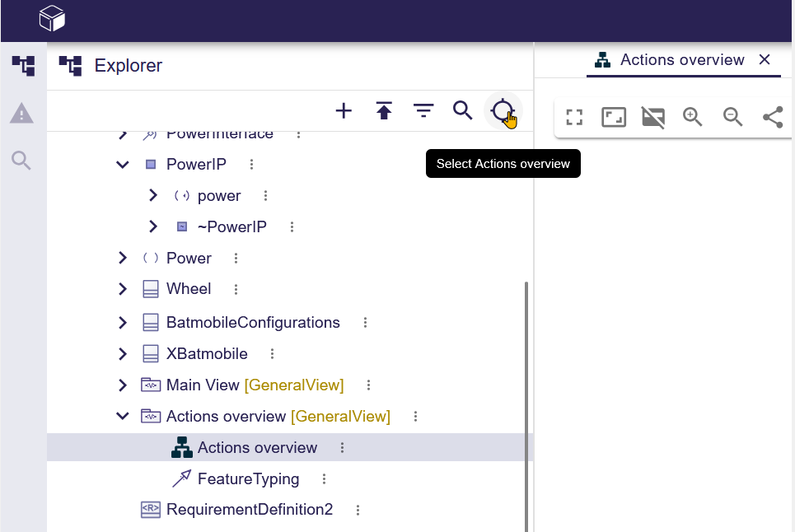Viewport: 795px width, 532px height.
Task: Collapse the PowerIP tree node
Action: (x=123, y=165)
